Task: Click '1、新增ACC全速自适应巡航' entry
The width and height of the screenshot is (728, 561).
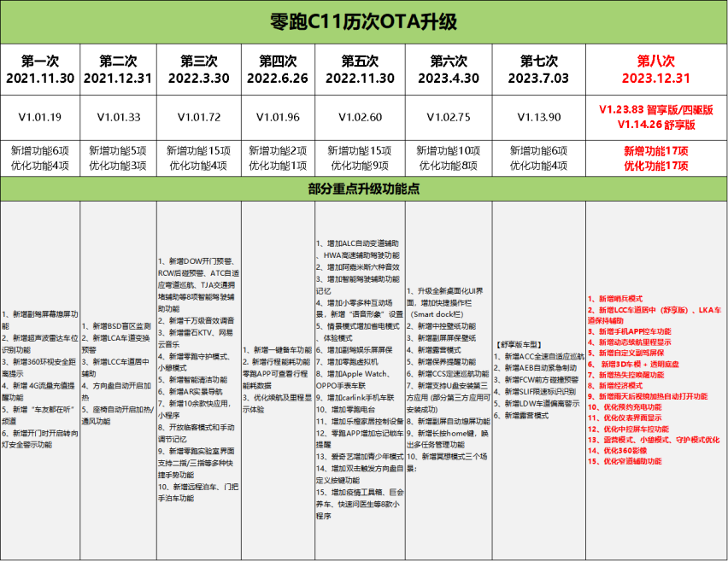Action: pos(539,356)
